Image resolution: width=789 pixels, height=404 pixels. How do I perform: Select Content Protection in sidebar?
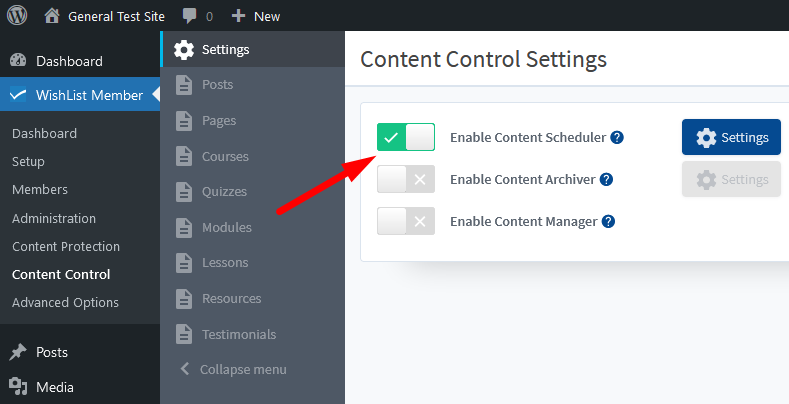66,247
